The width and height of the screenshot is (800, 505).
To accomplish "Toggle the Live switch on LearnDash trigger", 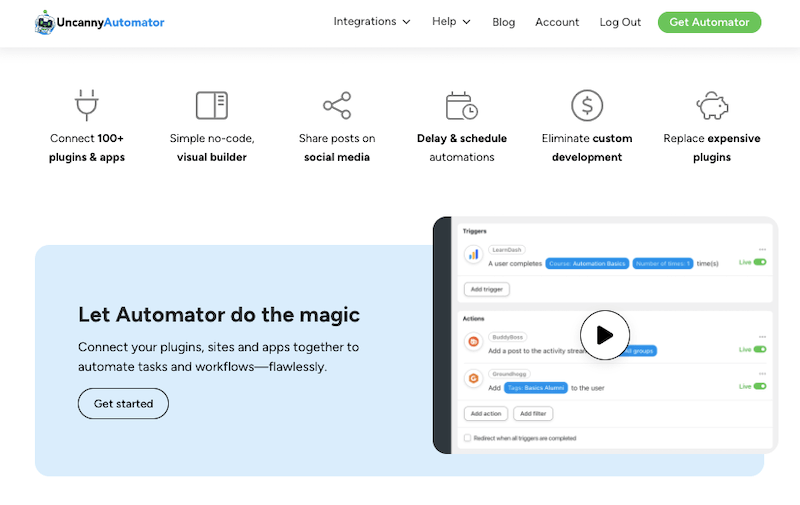I will 760,262.
